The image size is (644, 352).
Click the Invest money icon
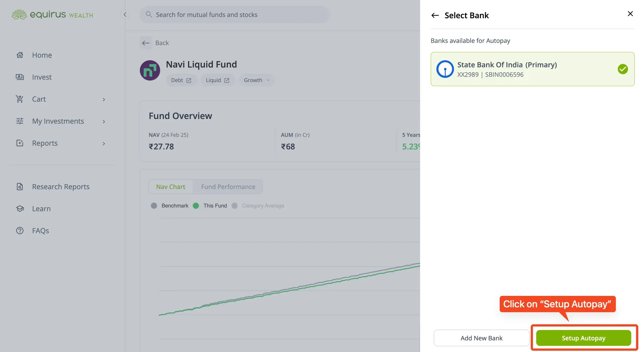tap(20, 77)
